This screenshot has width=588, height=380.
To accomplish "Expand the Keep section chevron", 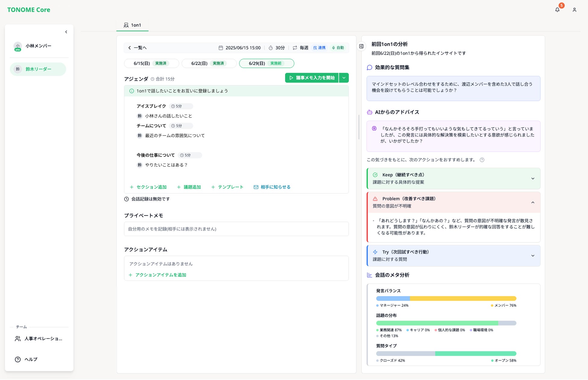I will (x=533, y=179).
